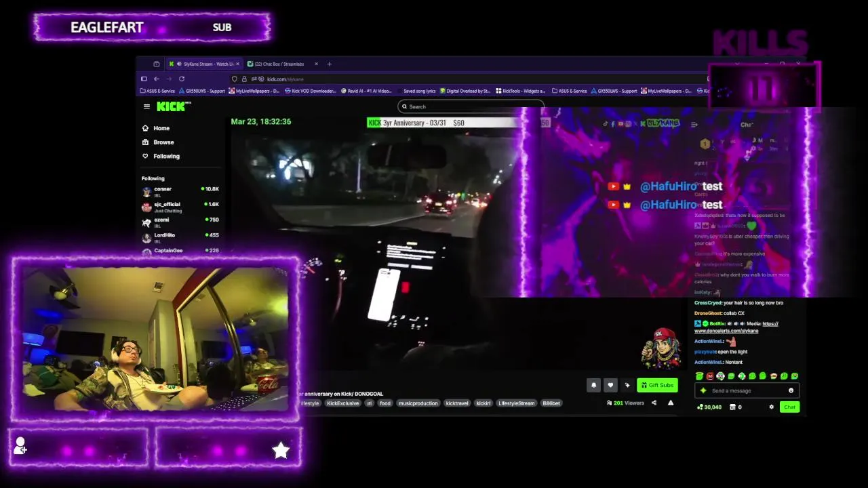Open conner's channel in Following list
Screen dimensions: 868x488
click(x=180, y=191)
